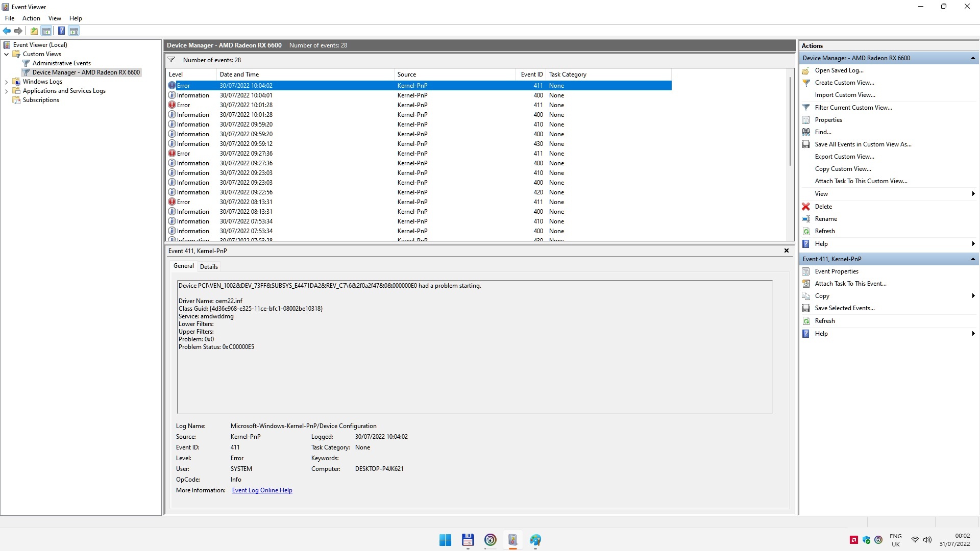The image size is (980, 551).
Task: Click Copy Custom View action
Action: (843, 169)
